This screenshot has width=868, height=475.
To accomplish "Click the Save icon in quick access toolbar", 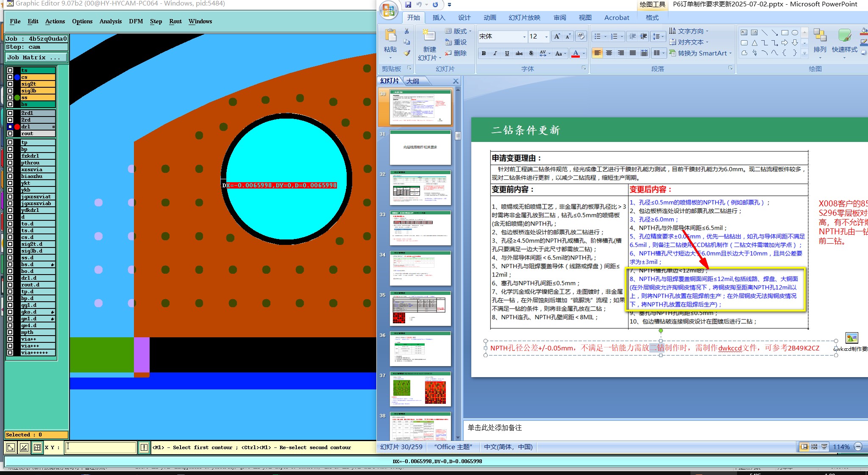I will point(408,5).
